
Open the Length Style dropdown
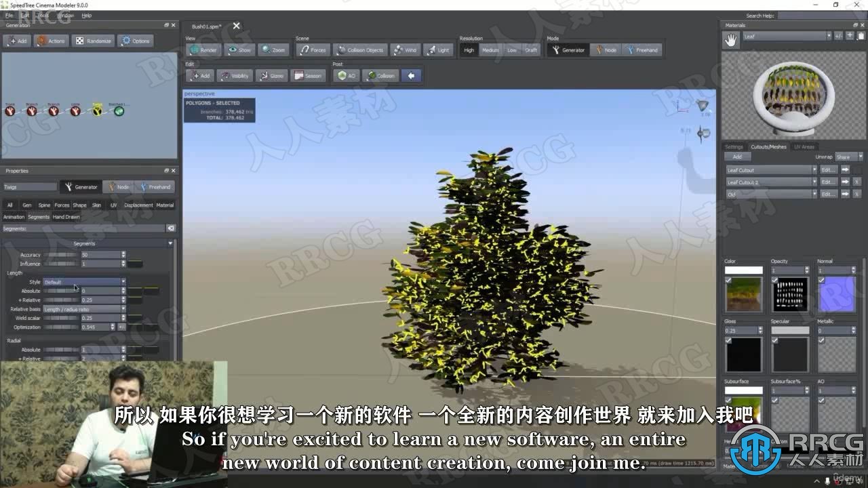point(84,282)
